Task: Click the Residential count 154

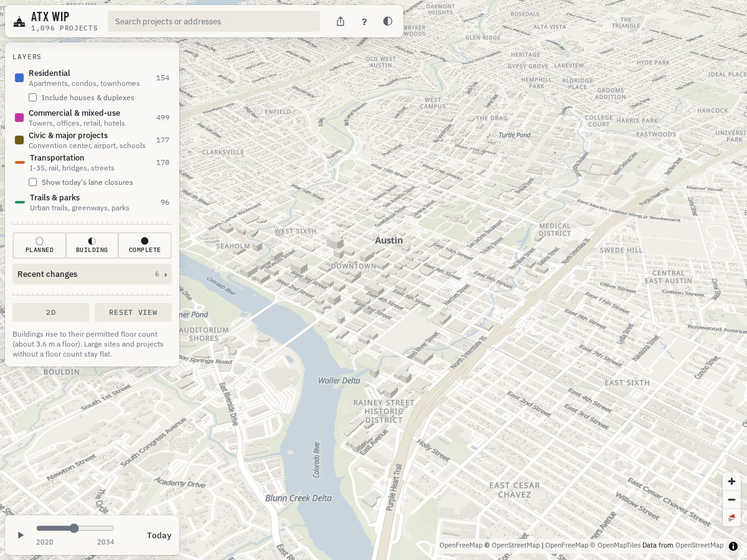Action: pyautogui.click(x=162, y=78)
